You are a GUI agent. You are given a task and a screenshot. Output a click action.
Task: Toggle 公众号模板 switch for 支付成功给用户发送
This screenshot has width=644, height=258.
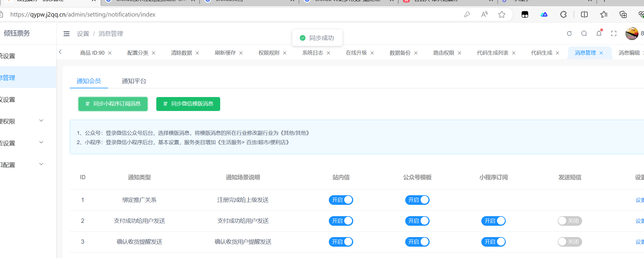coord(417,221)
